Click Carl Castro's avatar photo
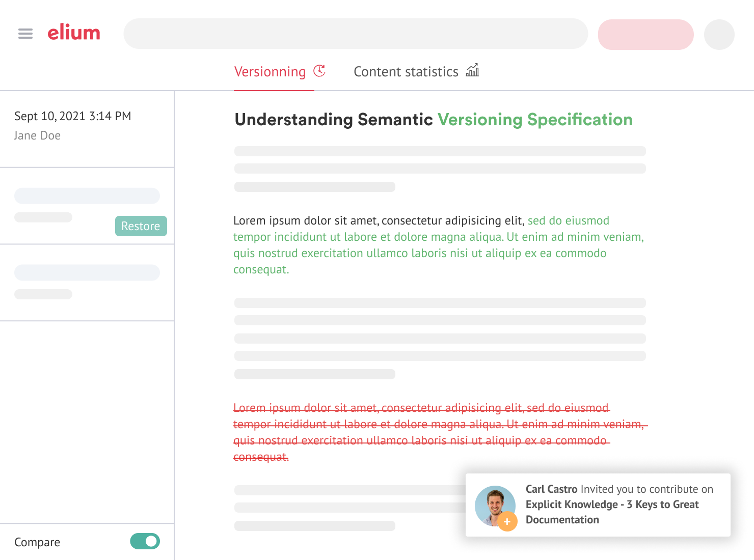The height and width of the screenshot is (560, 754). click(x=493, y=504)
